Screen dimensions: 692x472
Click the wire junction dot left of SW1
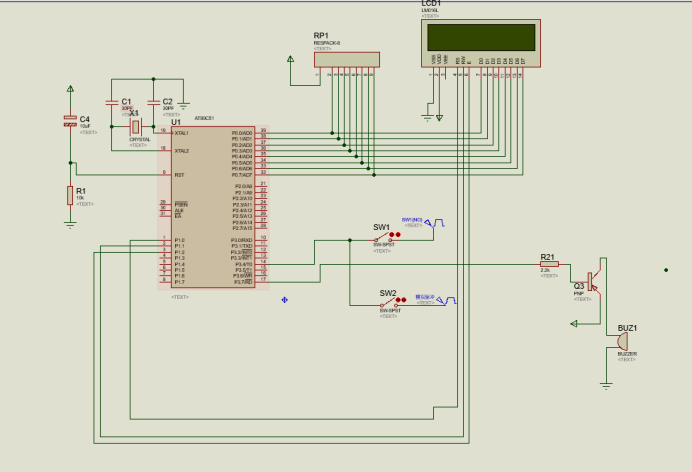tap(350, 240)
